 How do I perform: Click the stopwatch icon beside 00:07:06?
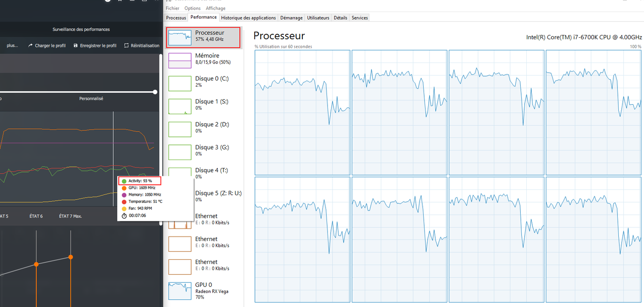coord(124,215)
